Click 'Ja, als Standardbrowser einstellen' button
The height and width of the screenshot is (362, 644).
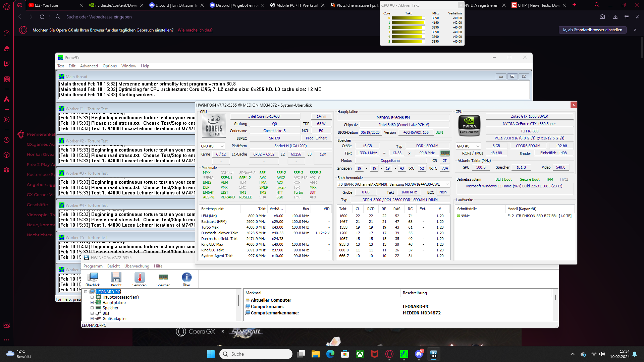click(592, 30)
